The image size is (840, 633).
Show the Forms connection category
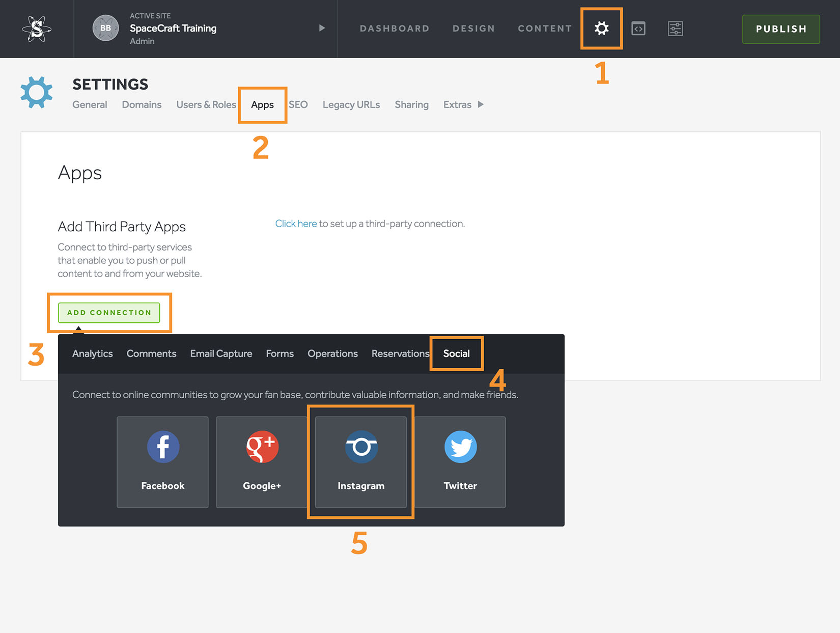click(279, 353)
